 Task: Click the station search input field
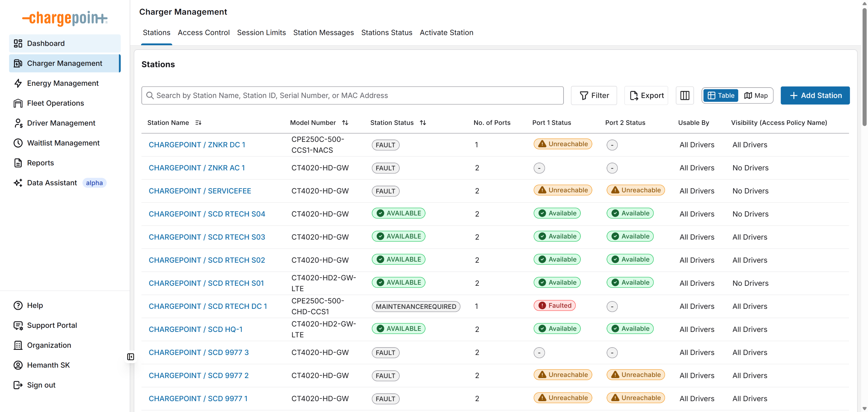[353, 95]
